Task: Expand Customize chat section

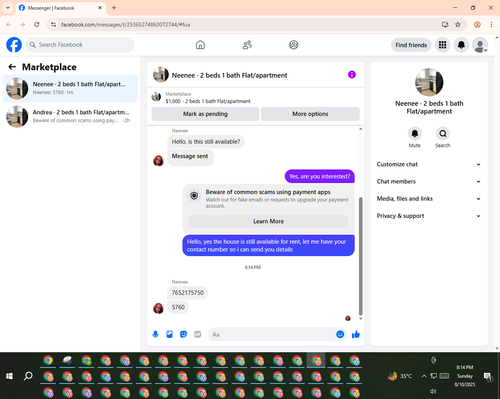Action: coord(429,164)
